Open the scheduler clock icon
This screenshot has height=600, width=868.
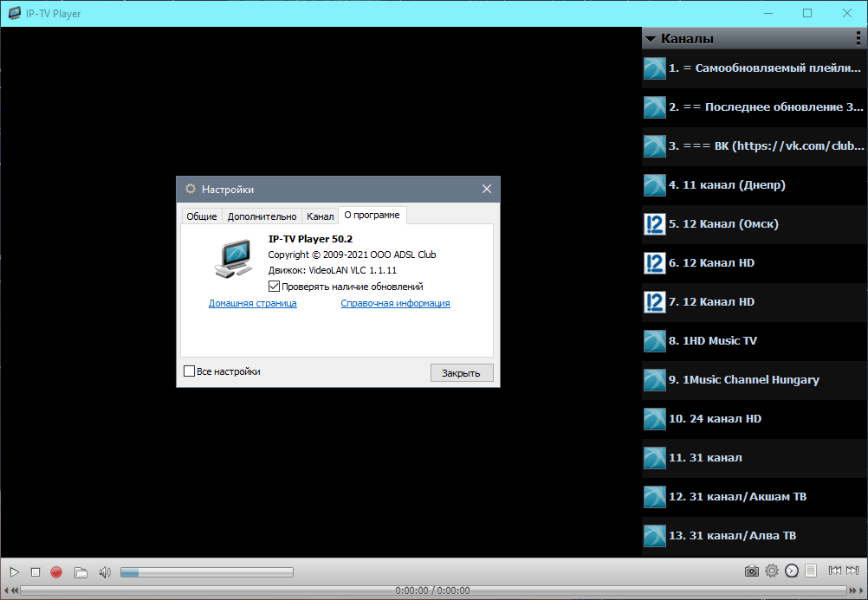point(792,571)
